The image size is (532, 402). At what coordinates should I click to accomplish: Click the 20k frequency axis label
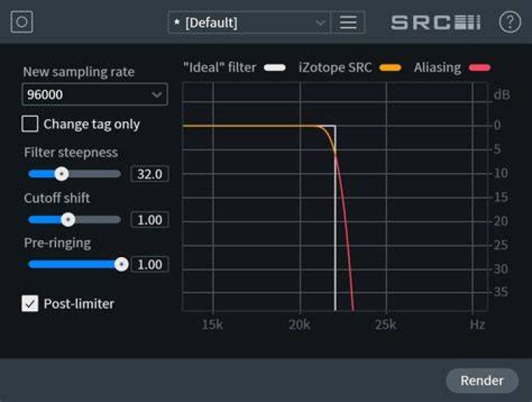(x=299, y=324)
